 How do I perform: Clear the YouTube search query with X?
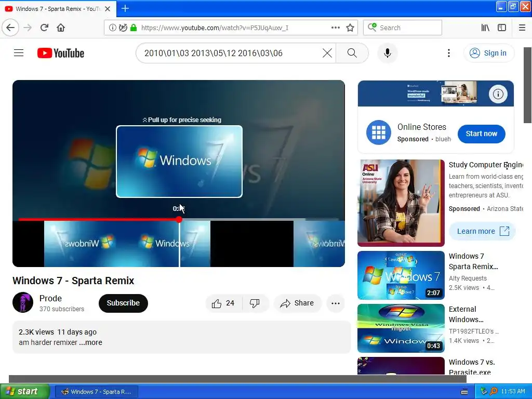coord(327,53)
